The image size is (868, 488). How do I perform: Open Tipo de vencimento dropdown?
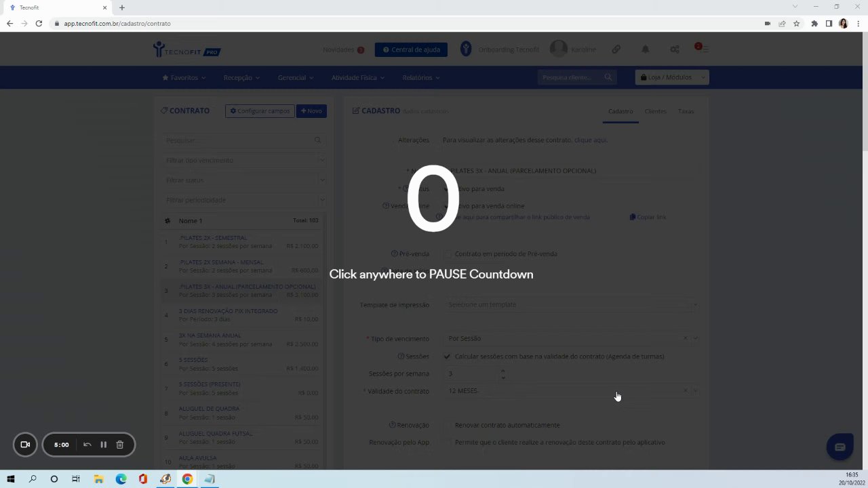click(x=571, y=338)
